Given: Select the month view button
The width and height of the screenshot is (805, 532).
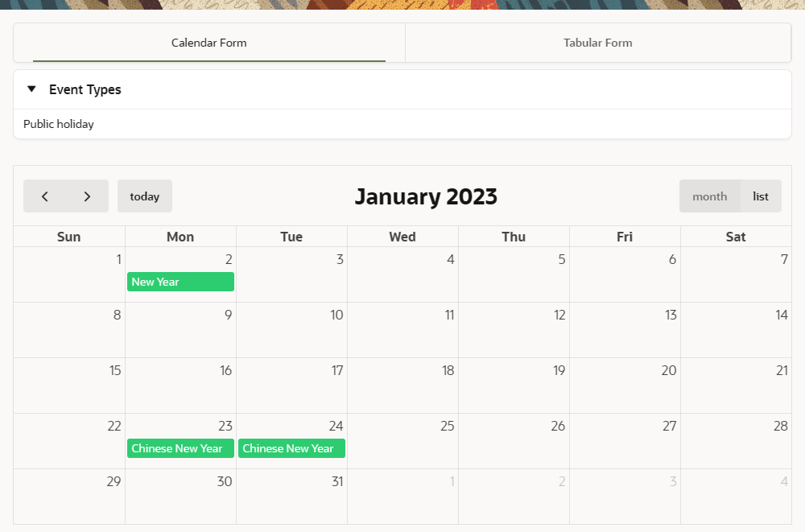Looking at the screenshot, I should coord(709,196).
